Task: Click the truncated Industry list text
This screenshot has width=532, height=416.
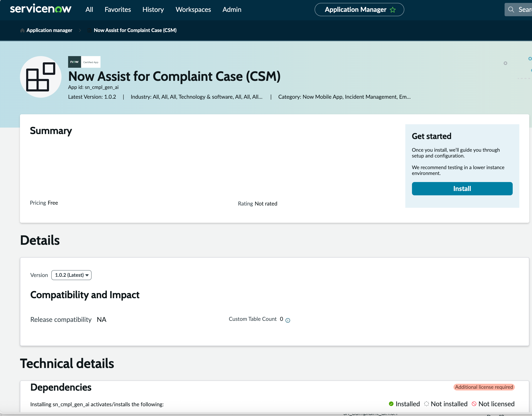Action: 196,97
